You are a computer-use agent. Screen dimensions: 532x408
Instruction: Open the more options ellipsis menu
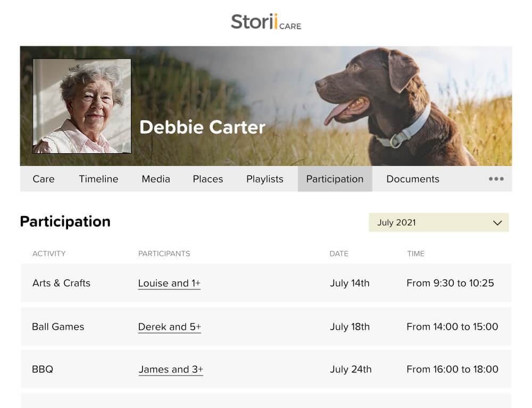(x=495, y=179)
